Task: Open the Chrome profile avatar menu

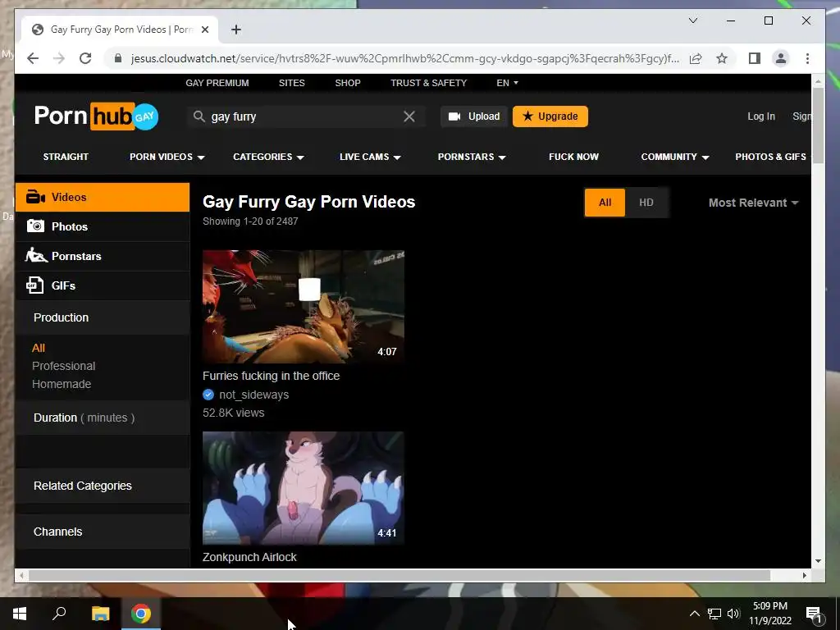Action: pos(781,58)
